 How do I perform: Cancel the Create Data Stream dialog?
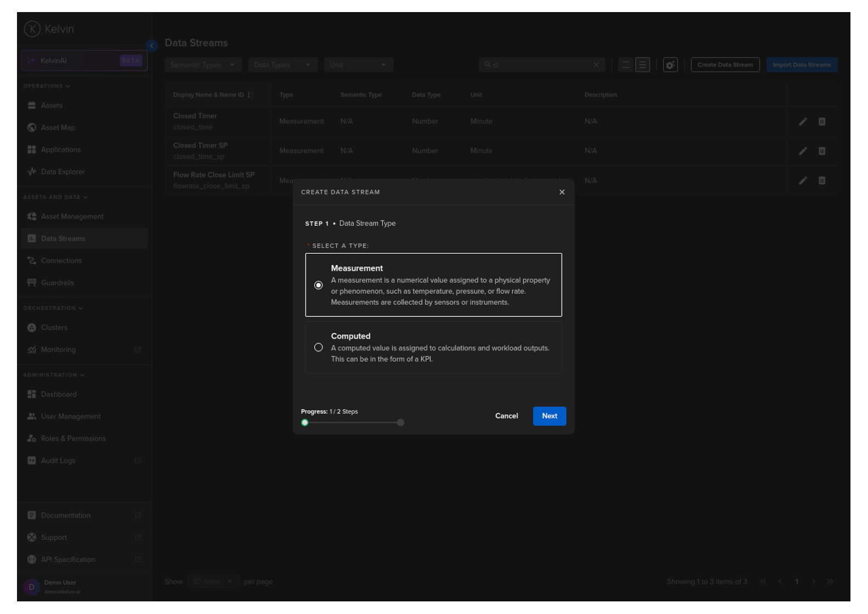[x=506, y=416]
